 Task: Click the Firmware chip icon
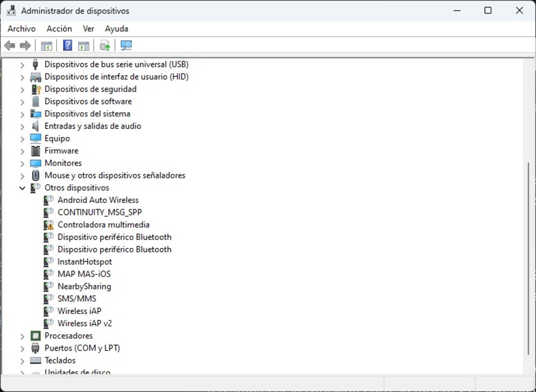click(35, 151)
